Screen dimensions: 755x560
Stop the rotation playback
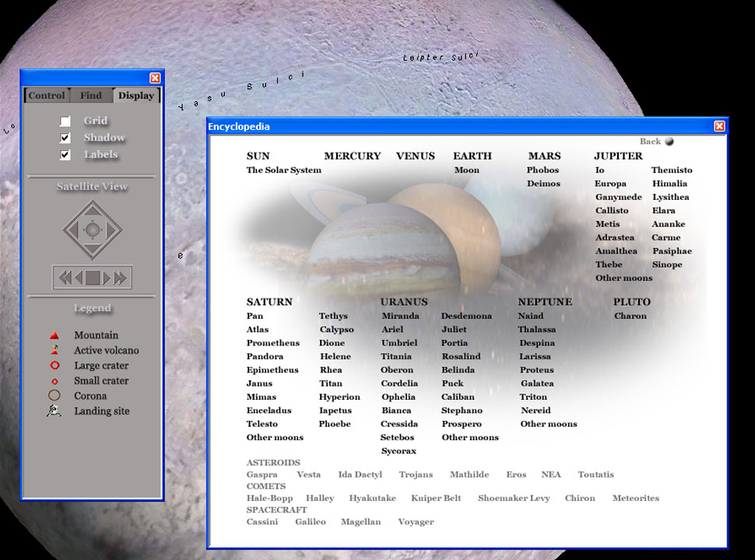93,278
